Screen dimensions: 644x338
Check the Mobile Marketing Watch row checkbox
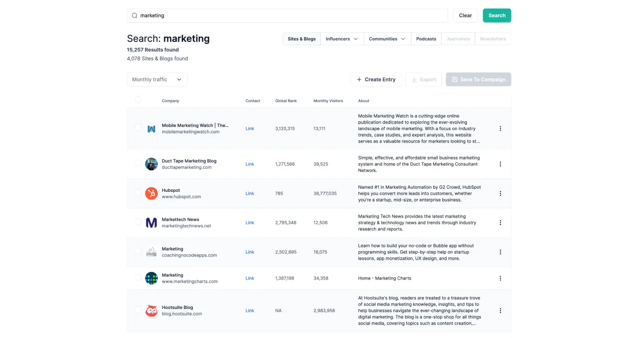pyautogui.click(x=138, y=128)
